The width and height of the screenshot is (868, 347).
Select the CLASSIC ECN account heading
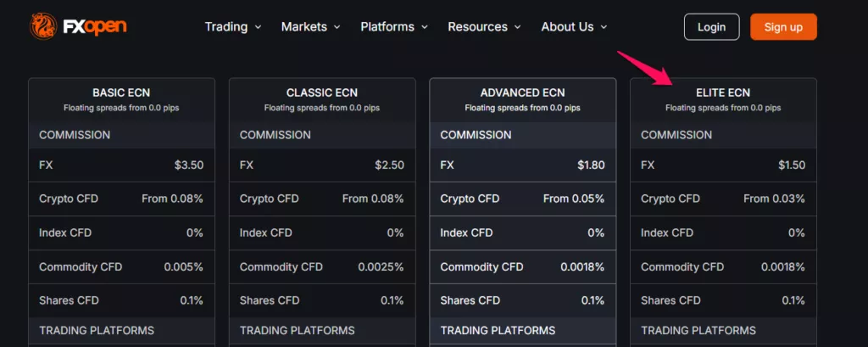(x=321, y=92)
